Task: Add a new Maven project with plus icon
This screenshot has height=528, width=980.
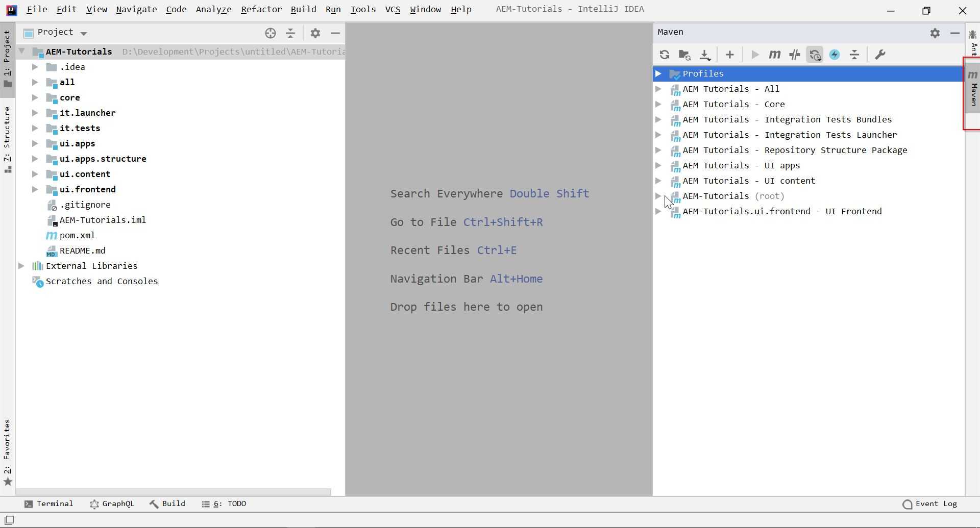Action: [x=730, y=55]
